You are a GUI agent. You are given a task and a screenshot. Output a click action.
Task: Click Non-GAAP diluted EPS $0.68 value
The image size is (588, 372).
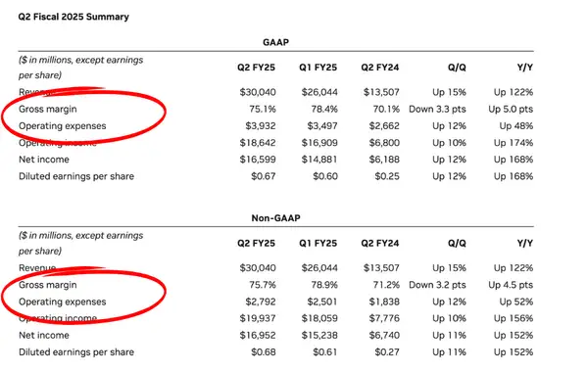coord(264,352)
